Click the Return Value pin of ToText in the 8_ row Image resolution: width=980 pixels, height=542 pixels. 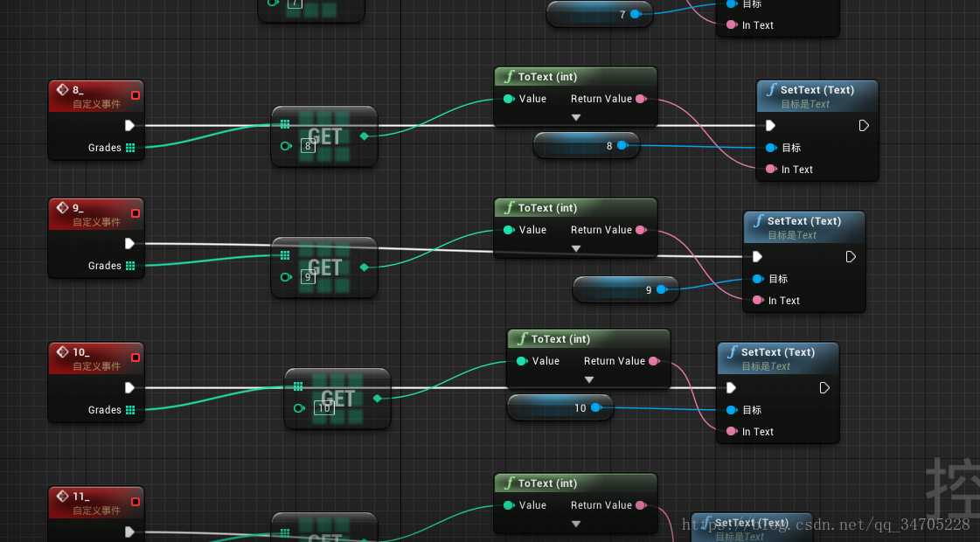(x=641, y=99)
